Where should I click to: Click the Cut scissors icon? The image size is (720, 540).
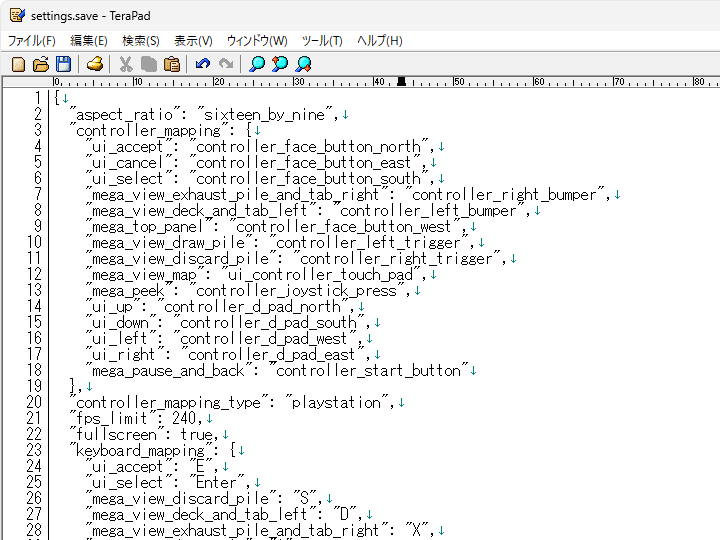(x=126, y=64)
